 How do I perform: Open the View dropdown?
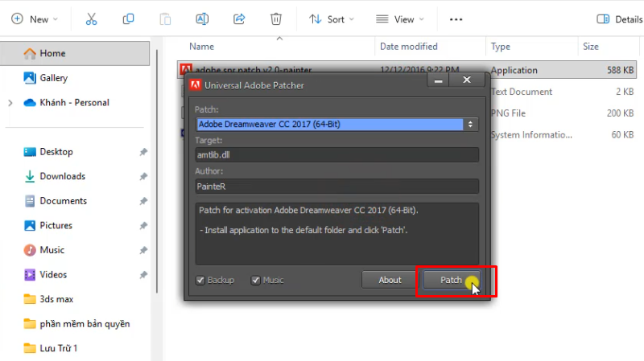point(400,19)
